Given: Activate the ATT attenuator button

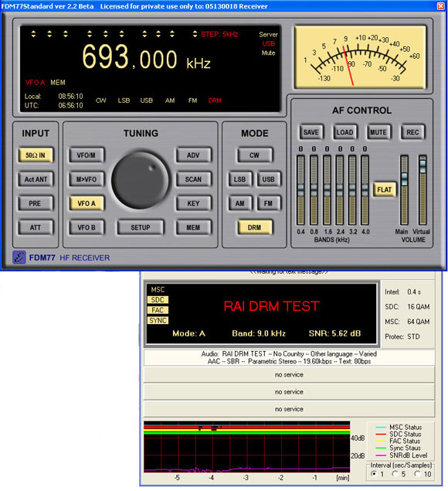Looking at the screenshot, I should tap(36, 227).
